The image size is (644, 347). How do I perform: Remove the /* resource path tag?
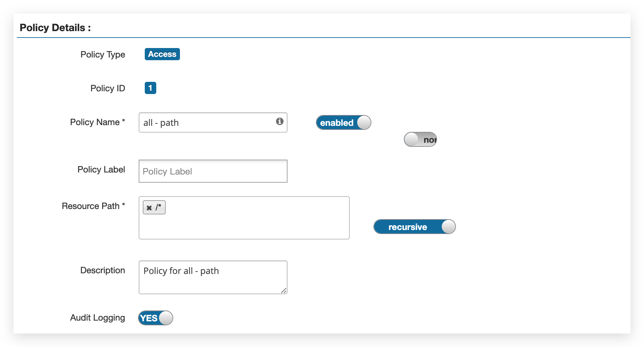tap(149, 208)
